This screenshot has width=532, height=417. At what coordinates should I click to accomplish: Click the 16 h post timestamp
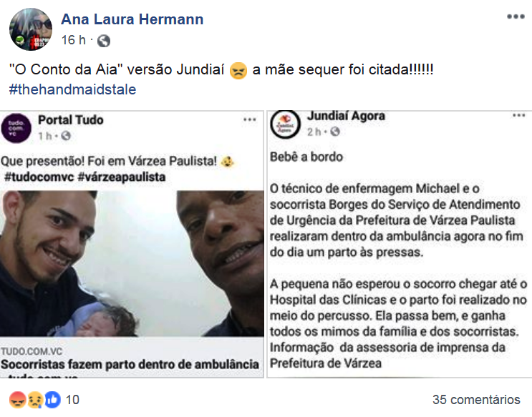point(73,40)
